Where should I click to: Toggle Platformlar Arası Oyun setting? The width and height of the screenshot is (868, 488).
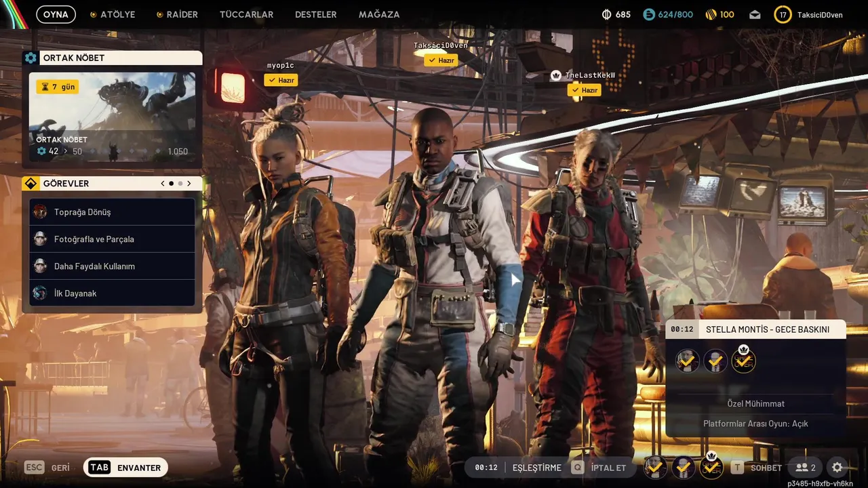tap(756, 424)
